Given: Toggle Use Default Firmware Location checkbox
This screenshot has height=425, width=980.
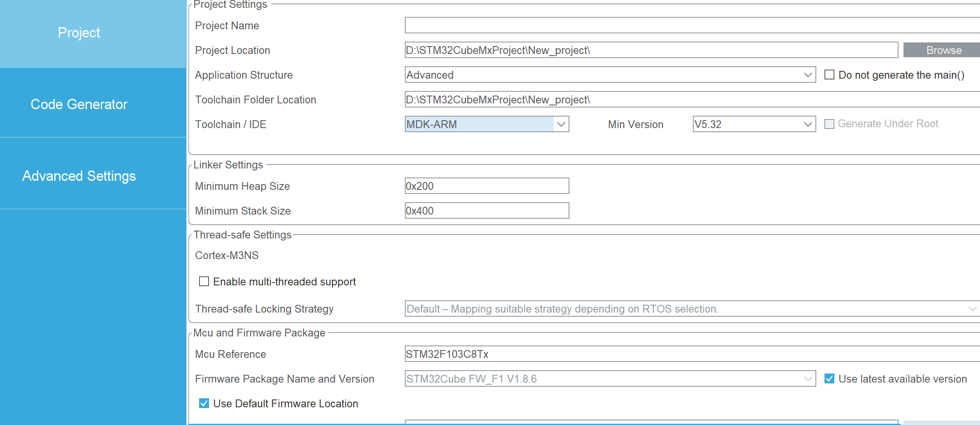Looking at the screenshot, I should pos(204,403).
